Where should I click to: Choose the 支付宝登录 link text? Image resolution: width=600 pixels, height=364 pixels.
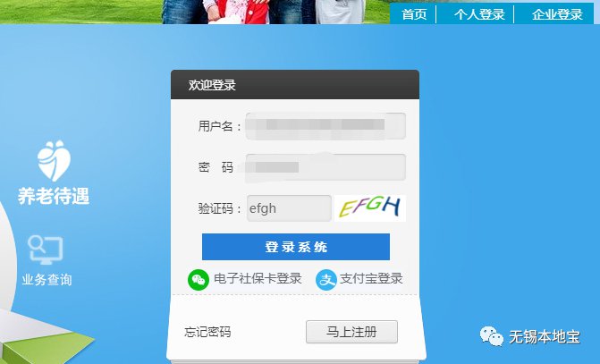(x=371, y=279)
